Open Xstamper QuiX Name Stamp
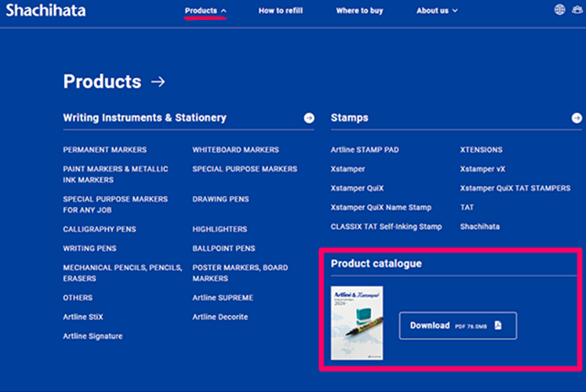Screen dimensions: 586x392 381,207
